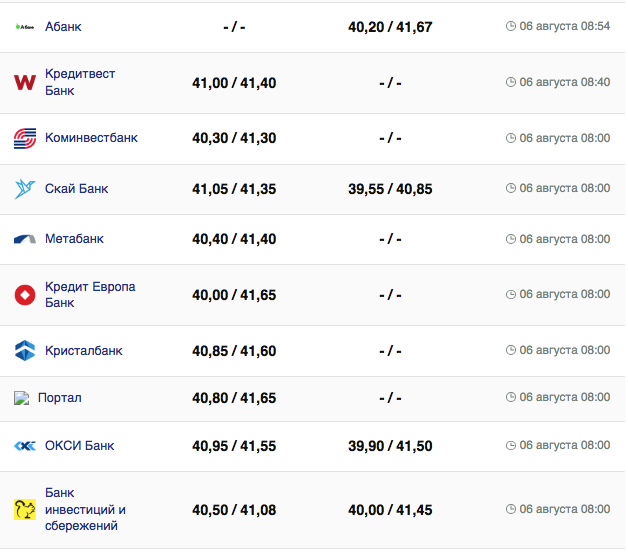Click the Метабанк logo icon
628x553 pixels.
pos(25,239)
